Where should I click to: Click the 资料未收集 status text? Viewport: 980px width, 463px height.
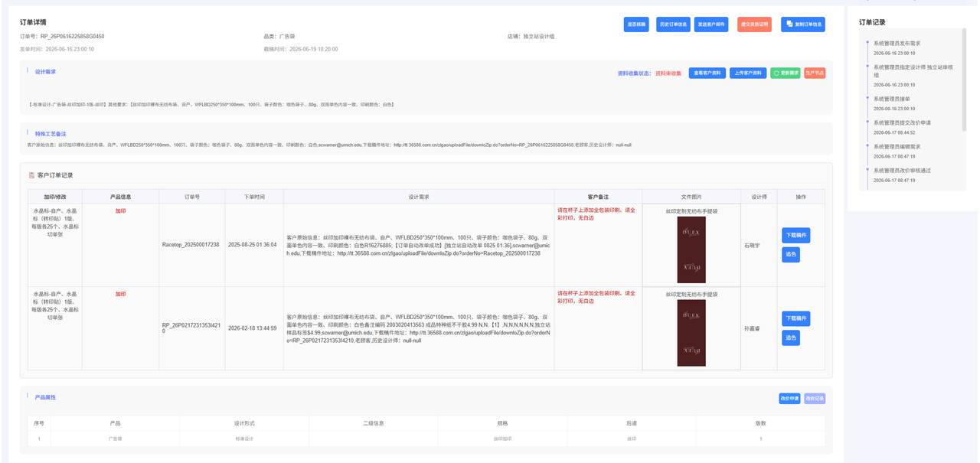pyautogui.click(x=668, y=73)
